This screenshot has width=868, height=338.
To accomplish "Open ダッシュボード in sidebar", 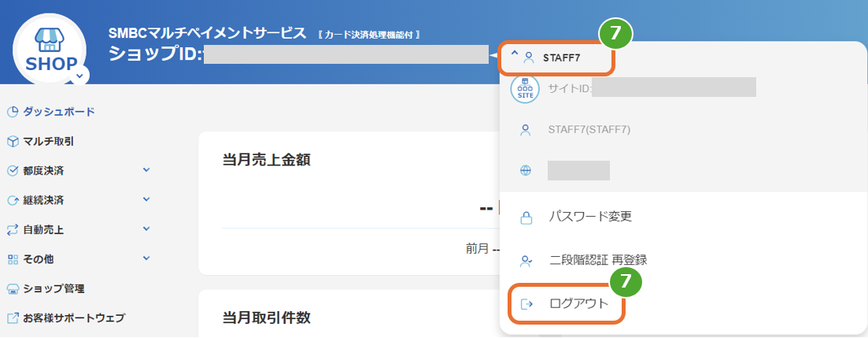I will (59, 112).
